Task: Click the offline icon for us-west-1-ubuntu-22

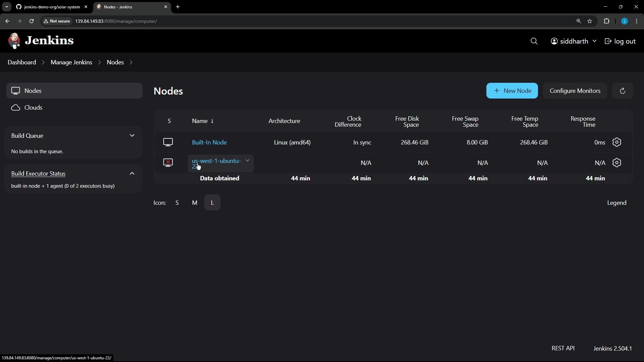Action: coord(168,163)
